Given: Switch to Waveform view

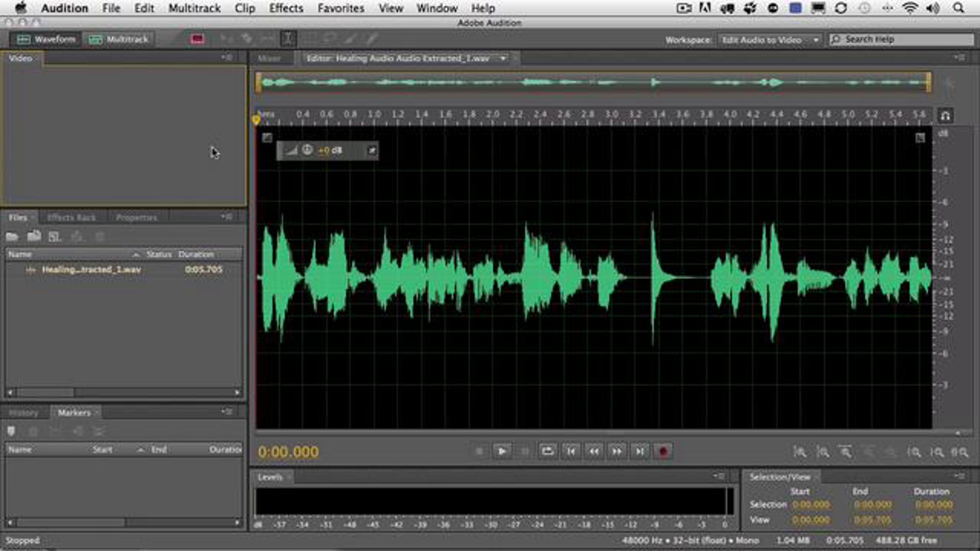Looking at the screenshot, I should [46, 40].
